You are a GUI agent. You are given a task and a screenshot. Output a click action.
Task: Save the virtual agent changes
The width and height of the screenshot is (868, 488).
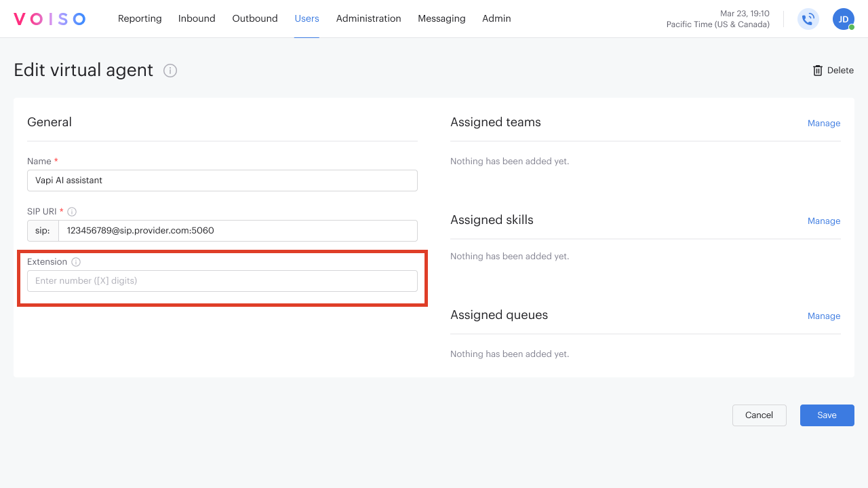point(827,415)
